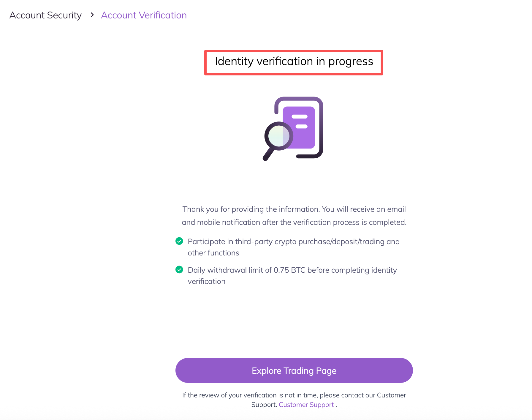532x420 pixels.
Task: Click the "other functions" text line
Action: [213, 253]
